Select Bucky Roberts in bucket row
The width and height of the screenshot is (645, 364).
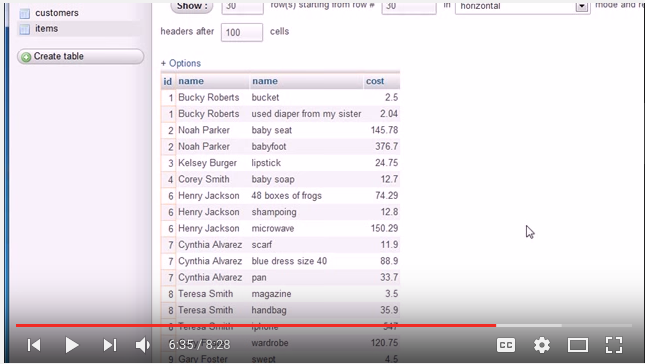click(x=209, y=97)
